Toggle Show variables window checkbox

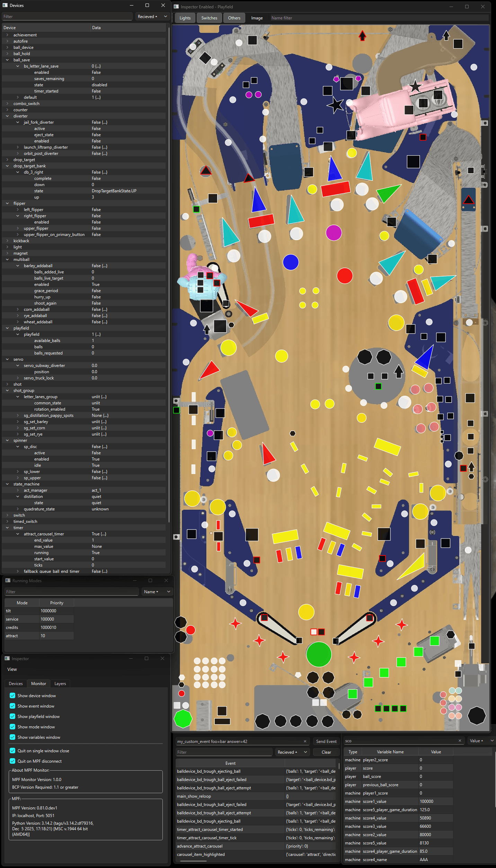[x=12, y=737]
